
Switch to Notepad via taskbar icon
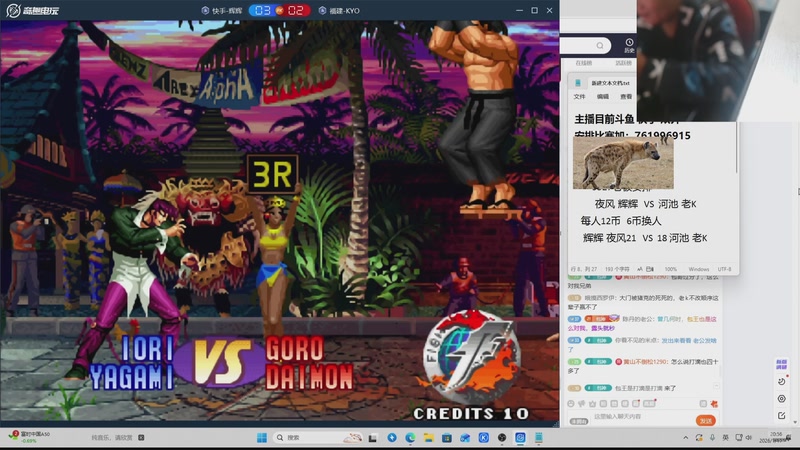(x=539, y=438)
